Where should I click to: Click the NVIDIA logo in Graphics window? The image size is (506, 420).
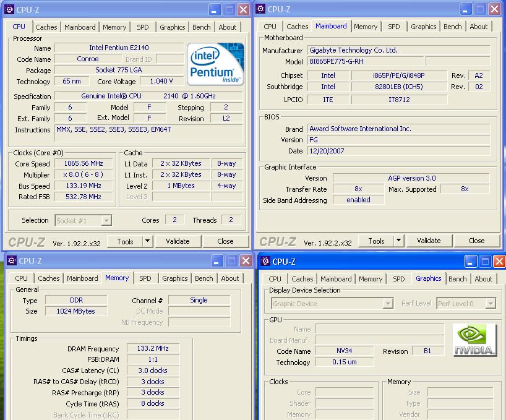[x=474, y=340]
